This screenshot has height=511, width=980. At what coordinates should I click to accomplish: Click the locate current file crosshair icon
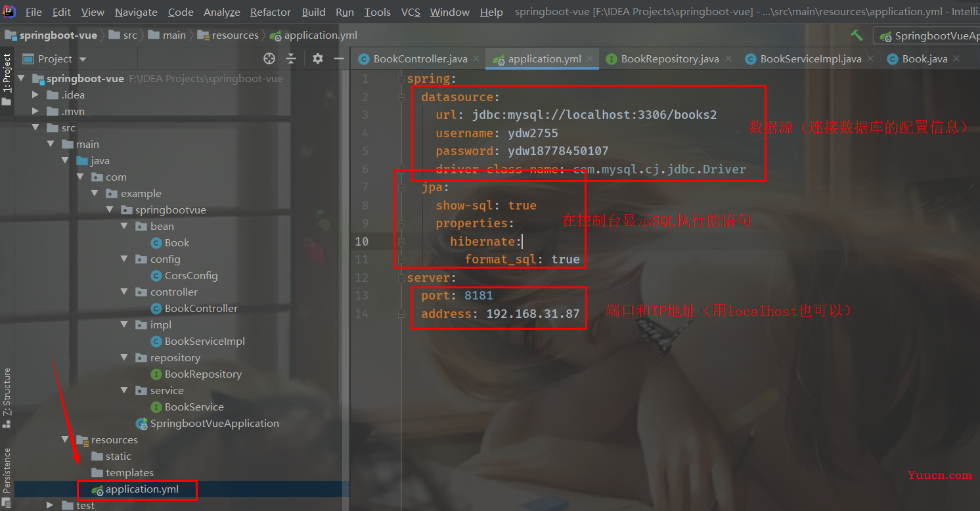(269, 59)
